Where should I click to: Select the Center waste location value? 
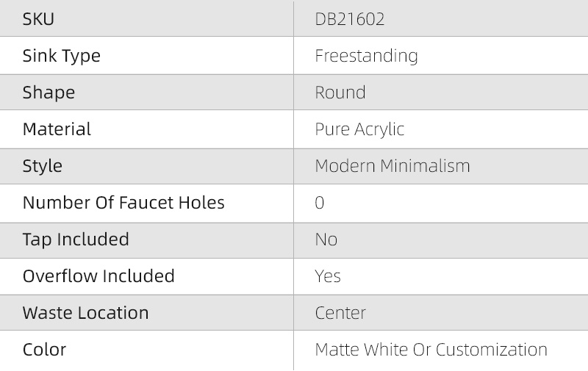pyautogui.click(x=340, y=313)
